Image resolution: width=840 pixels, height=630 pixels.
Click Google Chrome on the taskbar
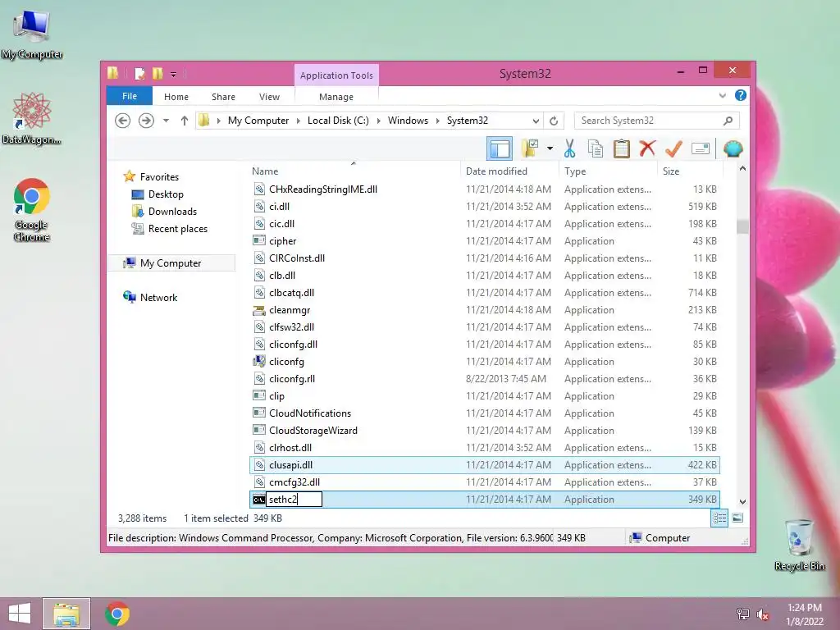pos(117,614)
